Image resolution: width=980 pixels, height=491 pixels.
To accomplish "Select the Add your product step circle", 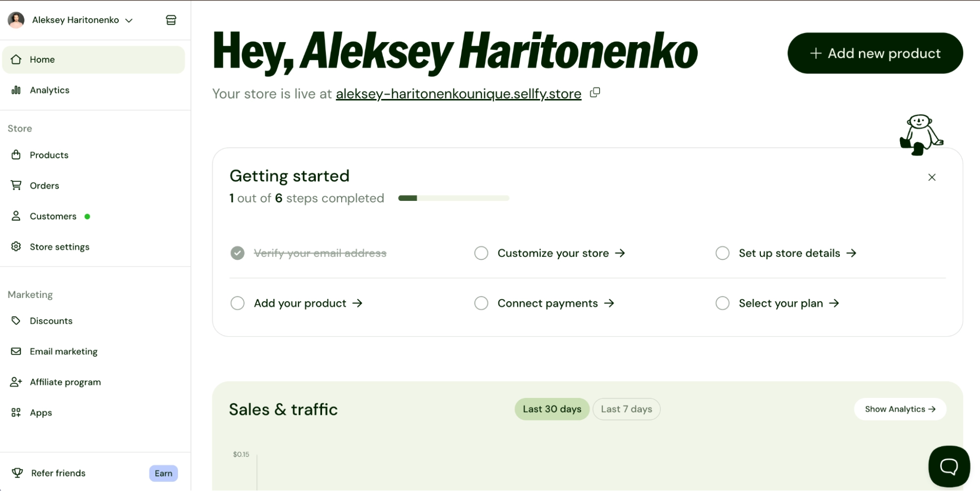I will point(237,303).
